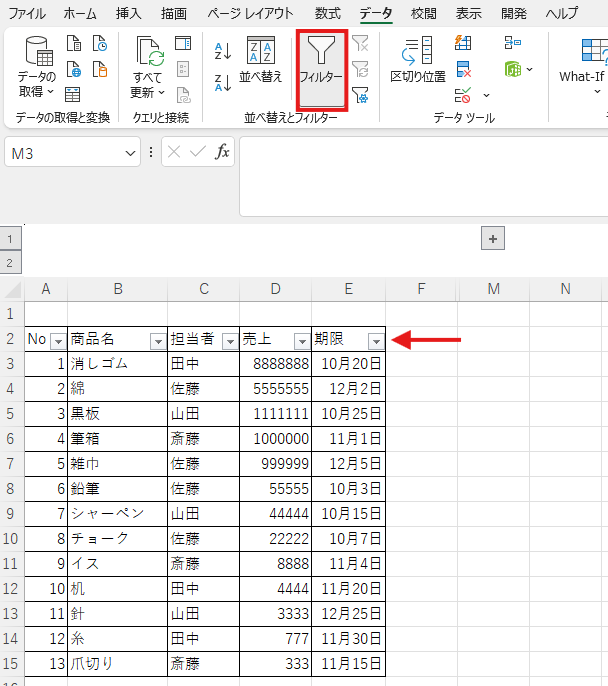
Task: Select cell containing 爪切り
Action: 118,664
